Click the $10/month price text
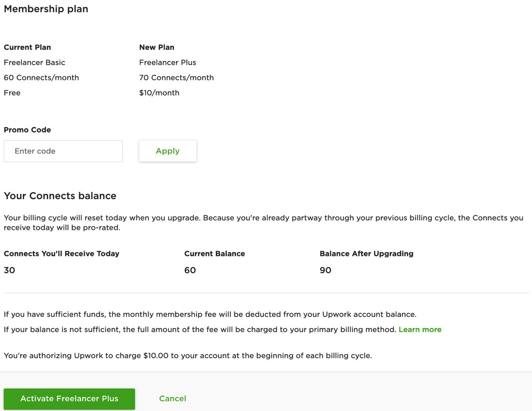The width and height of the screenshot is (532, 411). (x=159, y=93)
